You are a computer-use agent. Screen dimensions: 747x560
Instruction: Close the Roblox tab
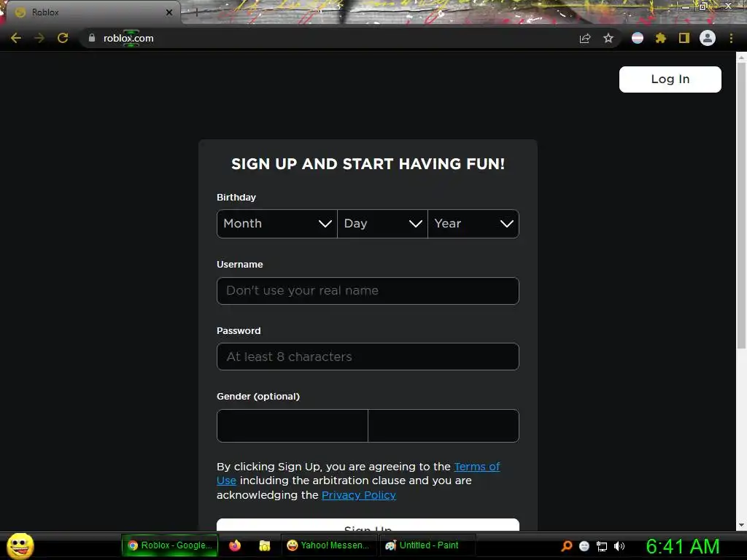coord(169,12)
